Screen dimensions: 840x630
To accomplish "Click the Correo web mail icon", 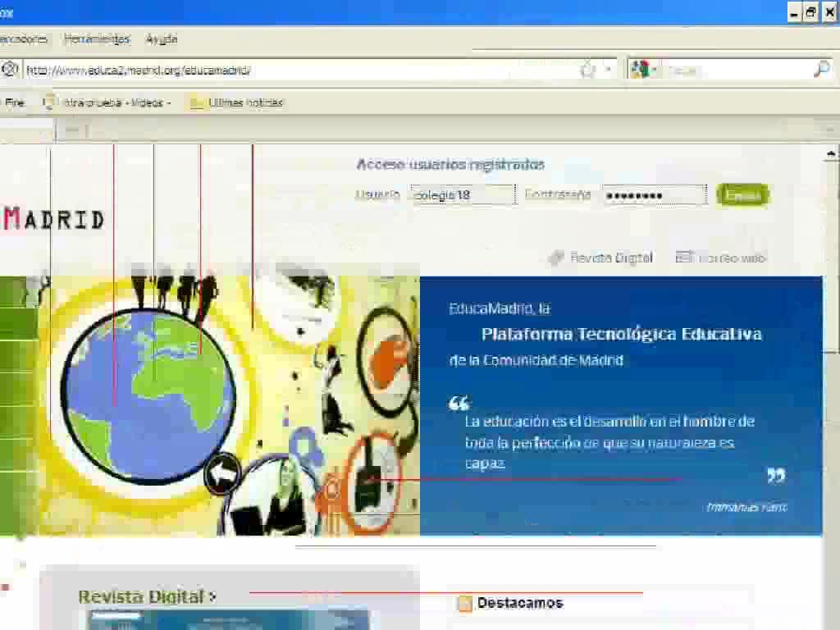I will pos(685,257).
